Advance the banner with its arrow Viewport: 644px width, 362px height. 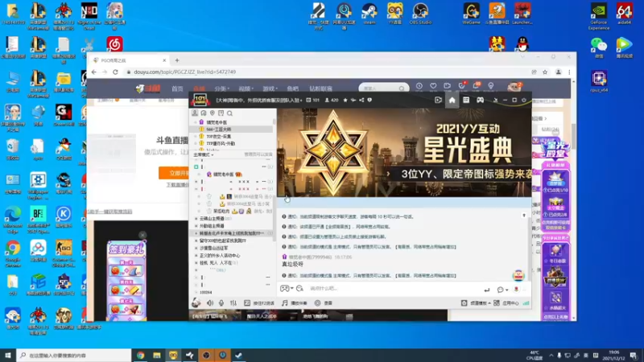388,174
